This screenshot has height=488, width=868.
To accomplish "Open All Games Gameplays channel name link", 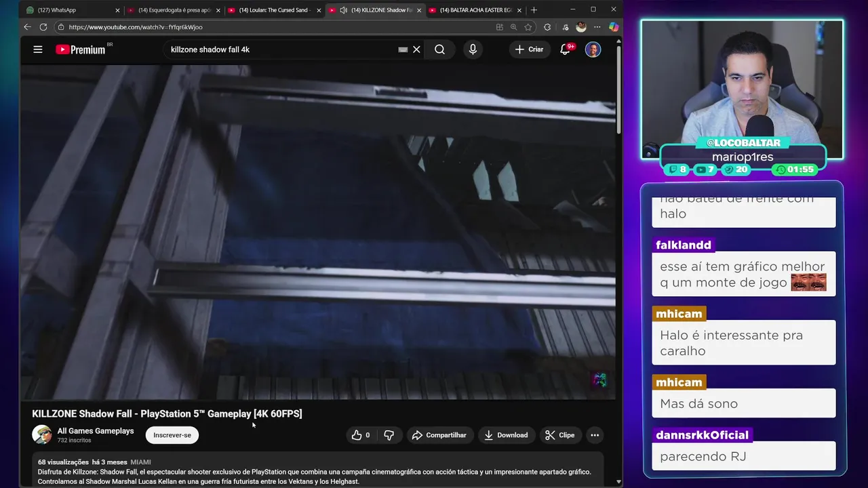I will (x=96, y=431).
